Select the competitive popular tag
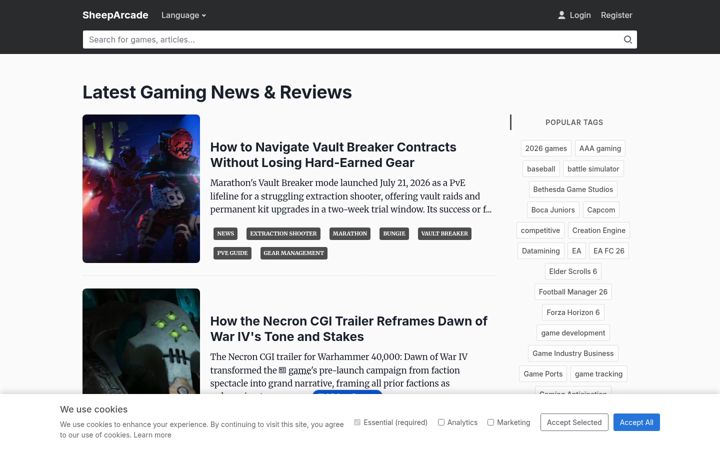The width and height of the screenshot is (720, 450). point(540,231)
